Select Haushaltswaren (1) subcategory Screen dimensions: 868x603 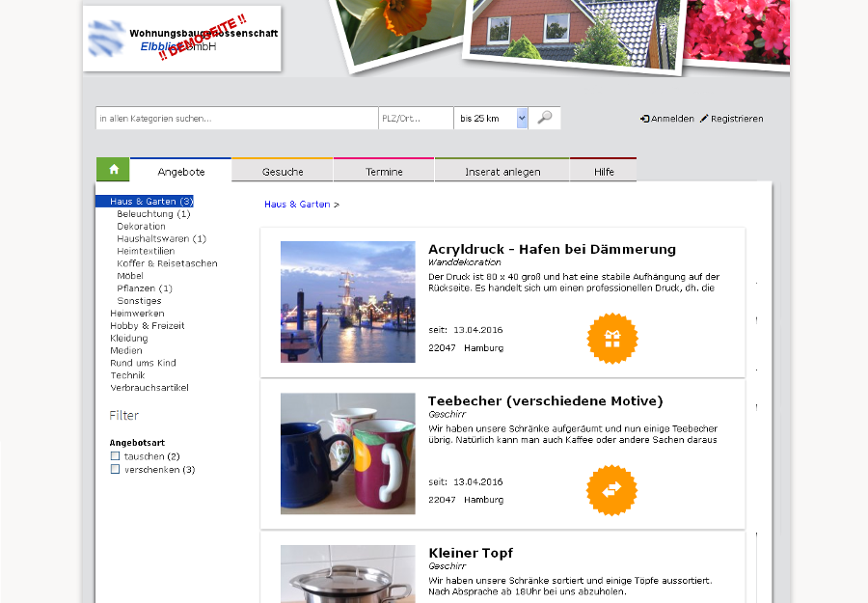(161, 238)
